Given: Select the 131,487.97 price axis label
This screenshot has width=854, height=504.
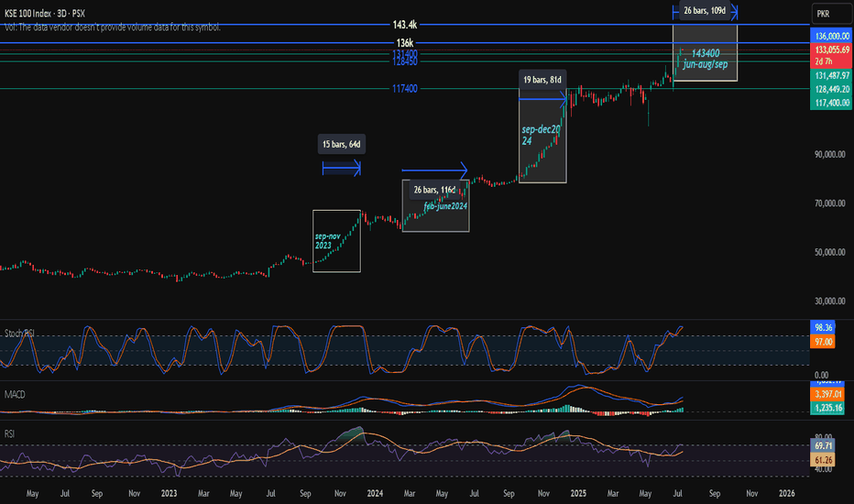Looking at the screenshot, I should pos(832,76).
